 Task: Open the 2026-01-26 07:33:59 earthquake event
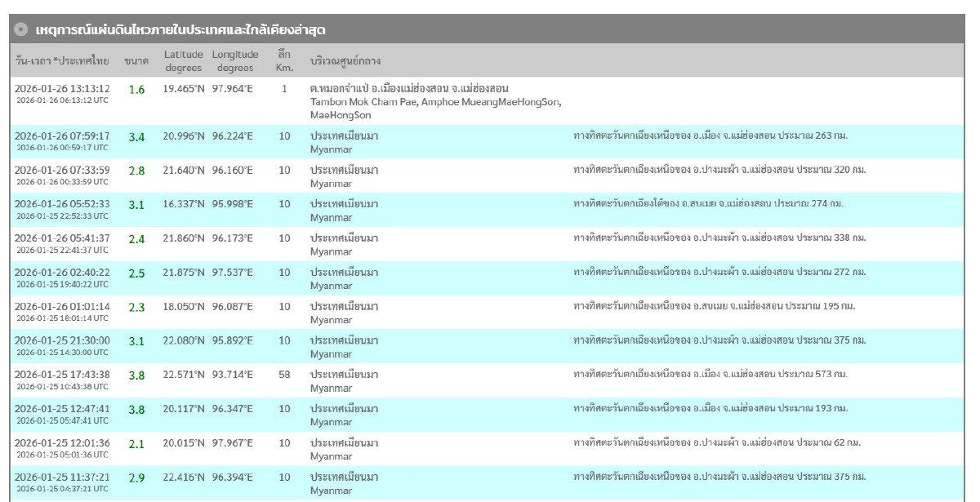[62, 169]
